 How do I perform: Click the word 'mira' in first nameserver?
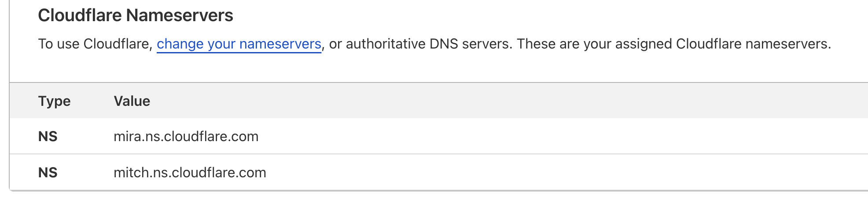coord(127,136)
